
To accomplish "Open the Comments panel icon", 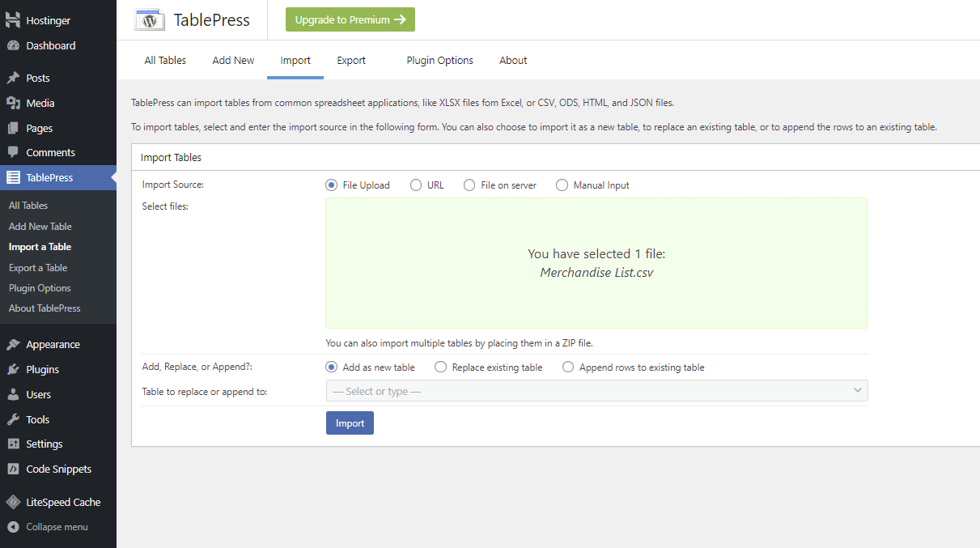I will pyautogui.click(x=16, y=152).
